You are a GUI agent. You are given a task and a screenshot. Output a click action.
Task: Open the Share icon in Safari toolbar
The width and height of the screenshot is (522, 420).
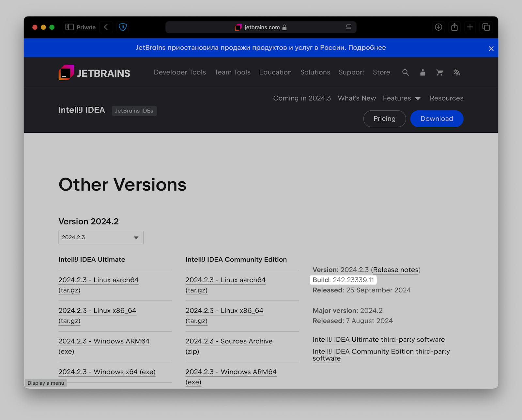tap(454, 27)
